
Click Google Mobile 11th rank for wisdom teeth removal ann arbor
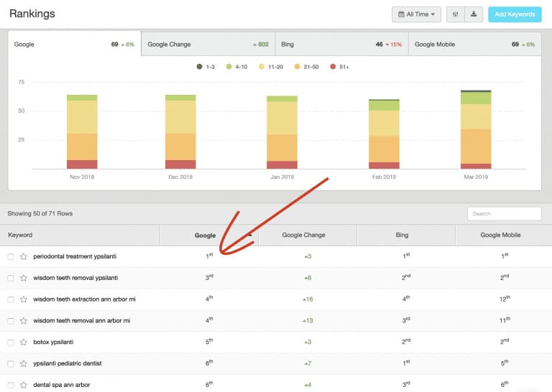click(x=505, y=320)
